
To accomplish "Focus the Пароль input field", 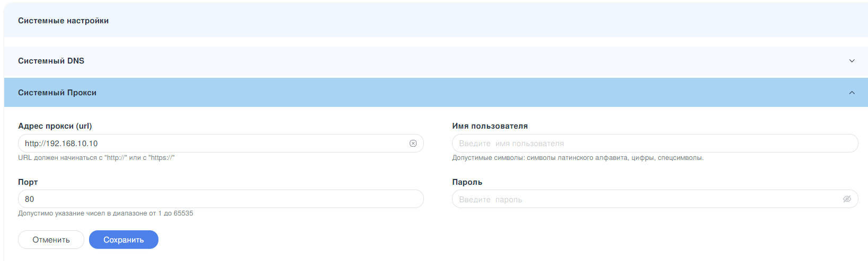I will point(655,199).
